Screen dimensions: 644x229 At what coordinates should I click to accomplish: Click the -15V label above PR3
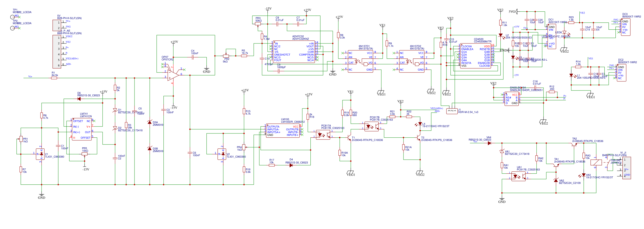pos(268,9)
